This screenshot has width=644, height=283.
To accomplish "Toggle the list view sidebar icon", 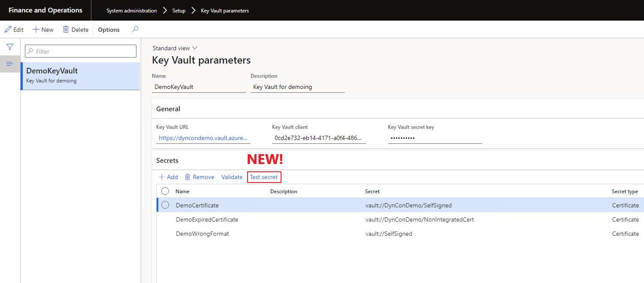I will tap(10, 64).
